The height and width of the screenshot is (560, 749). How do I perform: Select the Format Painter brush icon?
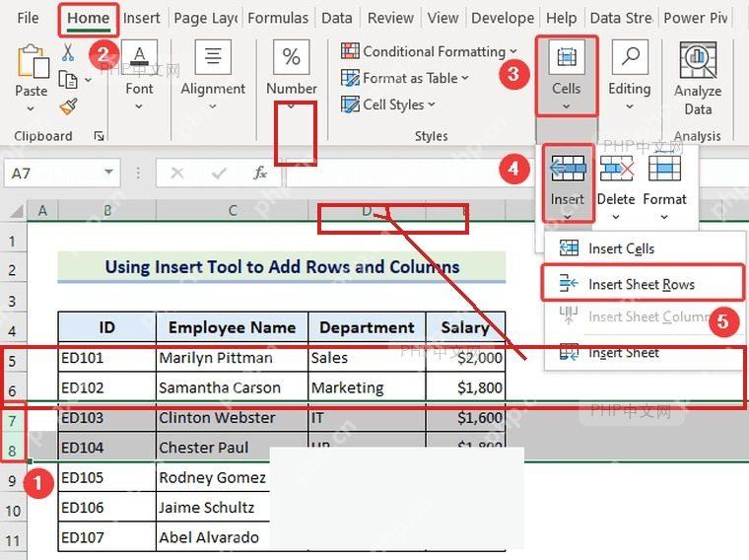[68, 106]
